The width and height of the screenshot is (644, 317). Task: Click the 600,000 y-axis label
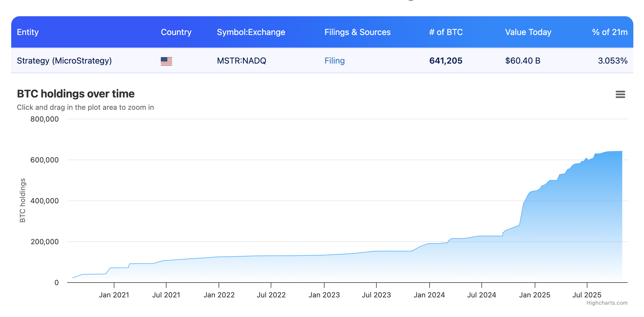click(x=45, y=160)
